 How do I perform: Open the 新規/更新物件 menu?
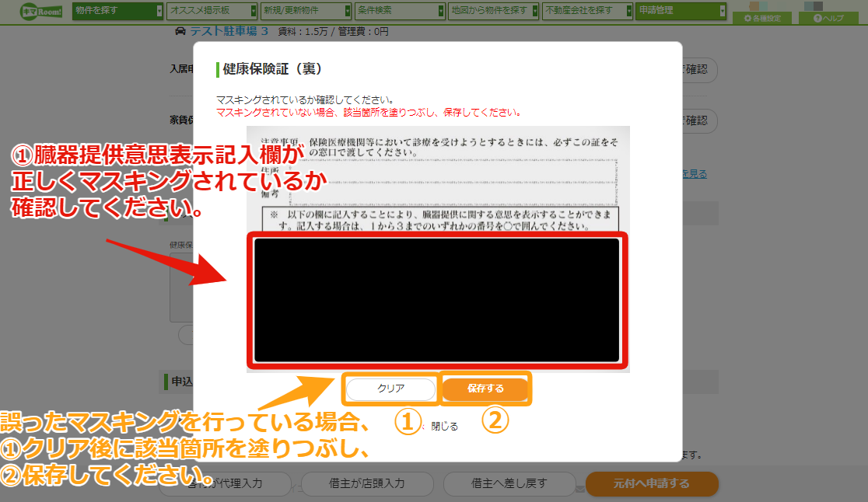click(x=306, y=11)
